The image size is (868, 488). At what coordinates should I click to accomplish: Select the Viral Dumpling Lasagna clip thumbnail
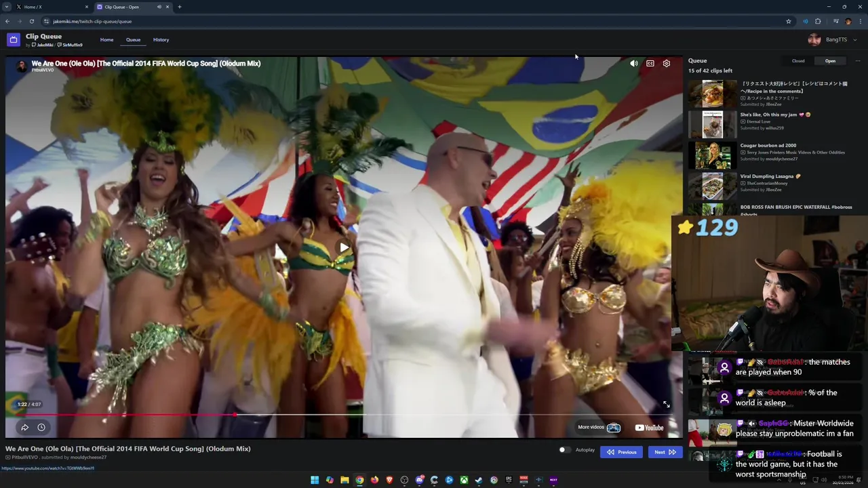[x=712, y=186]
